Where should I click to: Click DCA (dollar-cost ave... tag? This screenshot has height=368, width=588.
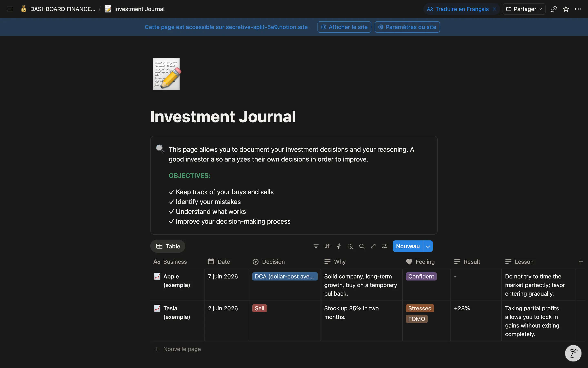285,276
